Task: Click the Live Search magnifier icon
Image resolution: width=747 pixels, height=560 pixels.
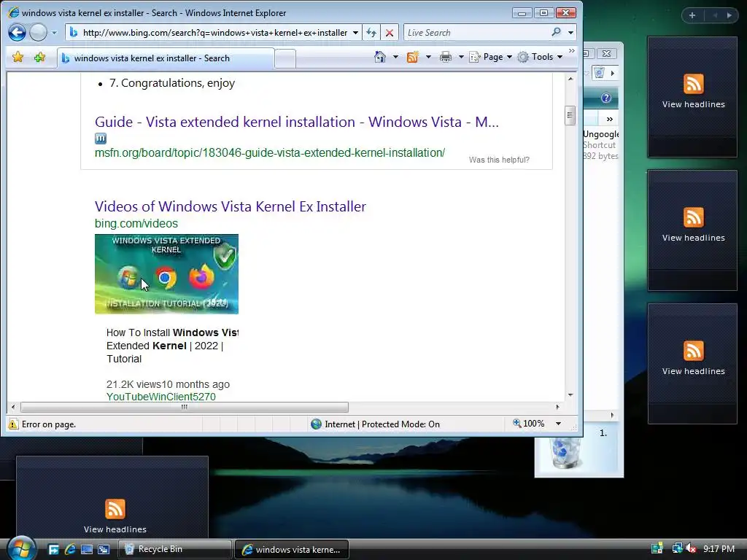Action: tap(556, 32)
